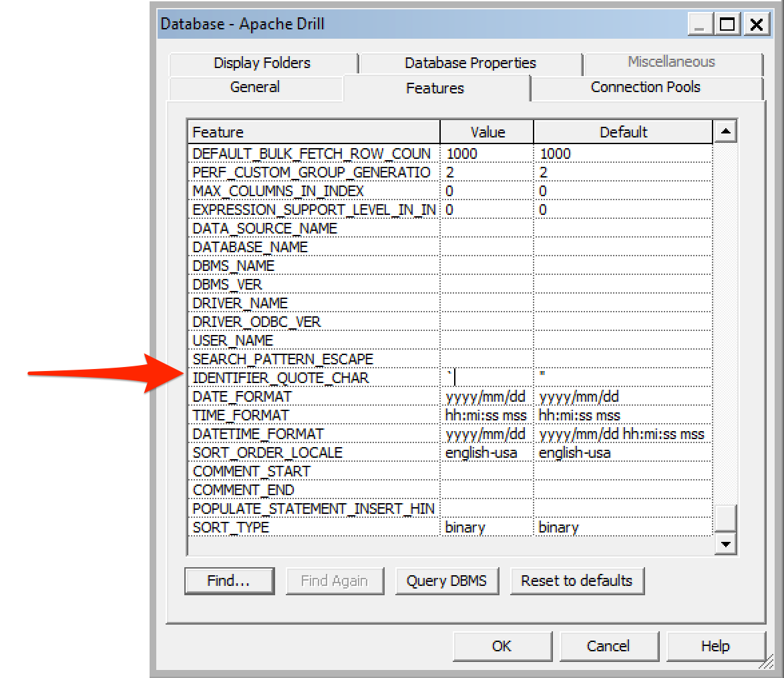
Task: Edit the IDENTIFIER_QUOTE_CHAR value field
Action: 487,378
